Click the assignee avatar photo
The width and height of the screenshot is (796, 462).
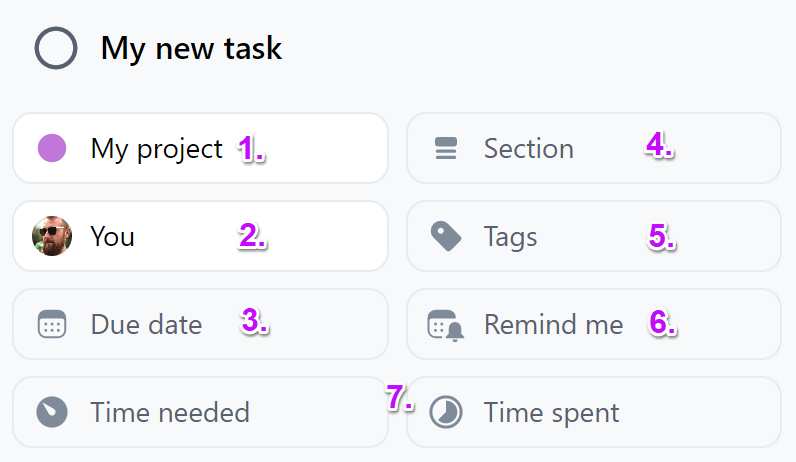coord(52,236)
